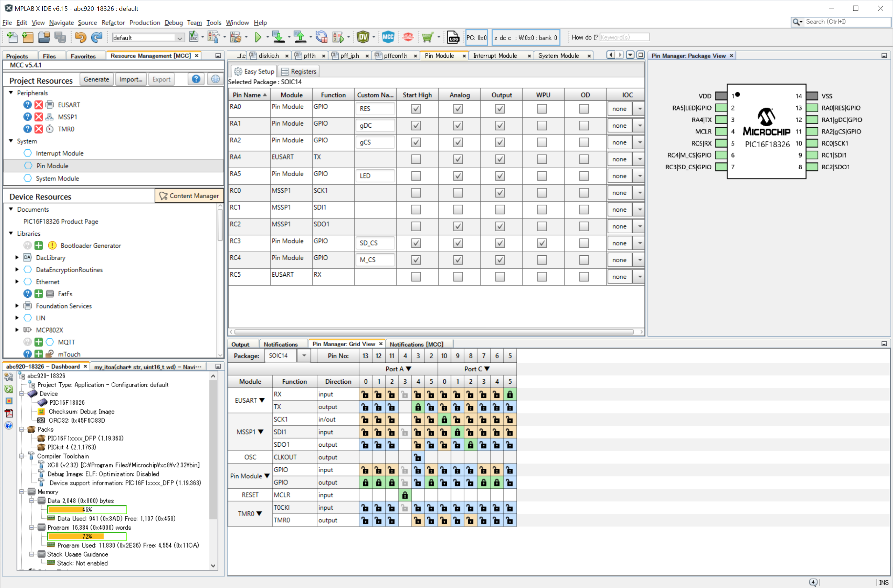This screenshot has height=588, width=893.
Task: Click the Clean and Build icon
Action: point(235,37)
